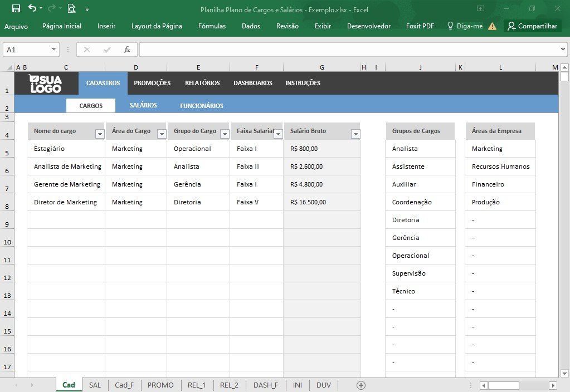Click the yellow warning triangle icon
Viewport: 570px width, 392px height.
[492, 26]
